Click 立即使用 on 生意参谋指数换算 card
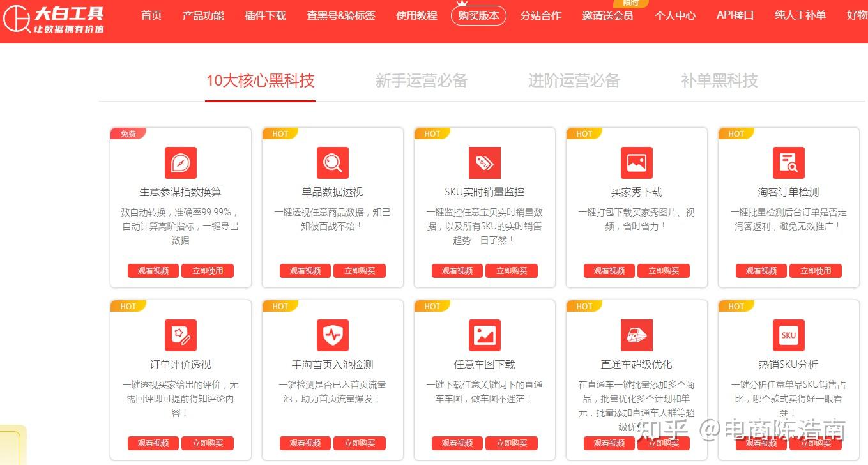Viewport: 868px width, 465px height. click(208, 271)
